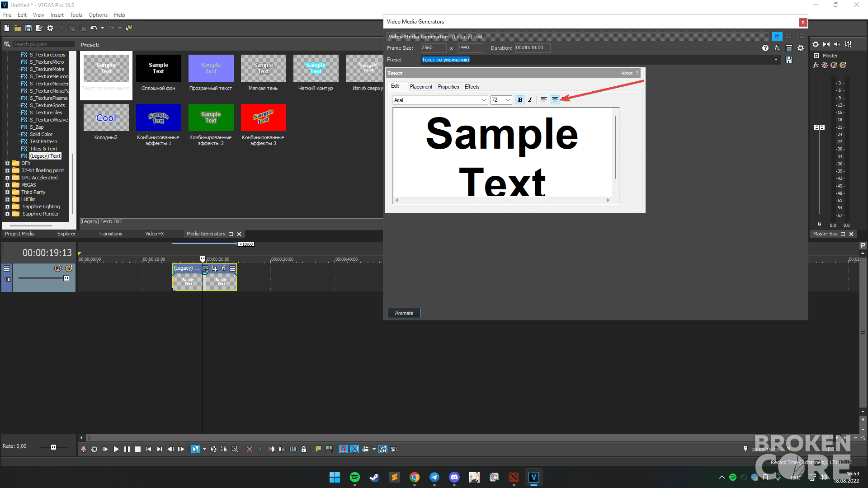The image size is (868, 488).
Task: Click the Animate button
Action: pos(404,313)
